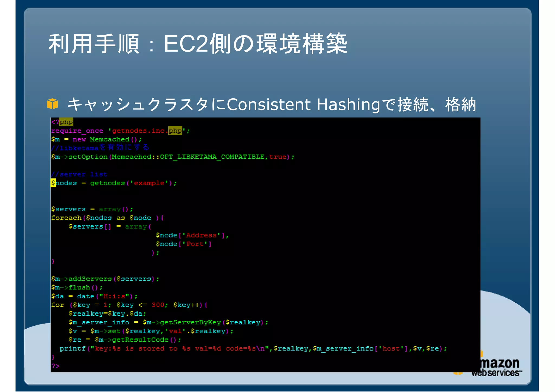Click the foreach $nodes as $node line
555x392 pixels.
click(107, 218)
